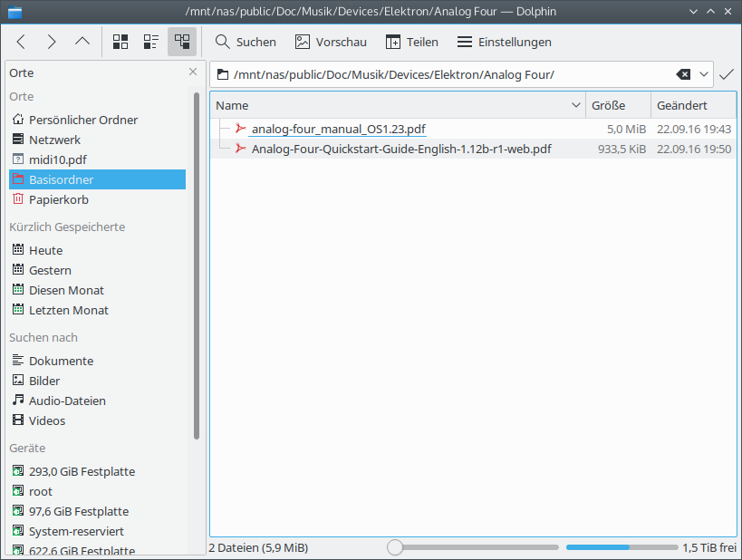The width and height of the screenshot is (742, 560).
Task: Click PDF icon of analog-four_manual file
Action: tap(240, 129)
